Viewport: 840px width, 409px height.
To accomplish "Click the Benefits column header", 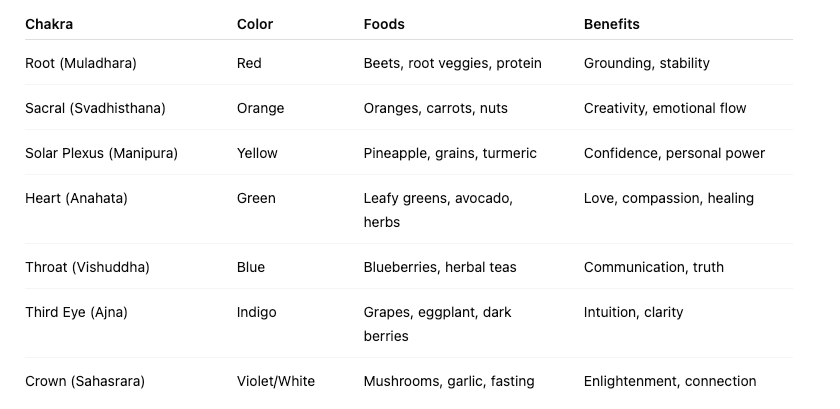I will pos(612,24).
